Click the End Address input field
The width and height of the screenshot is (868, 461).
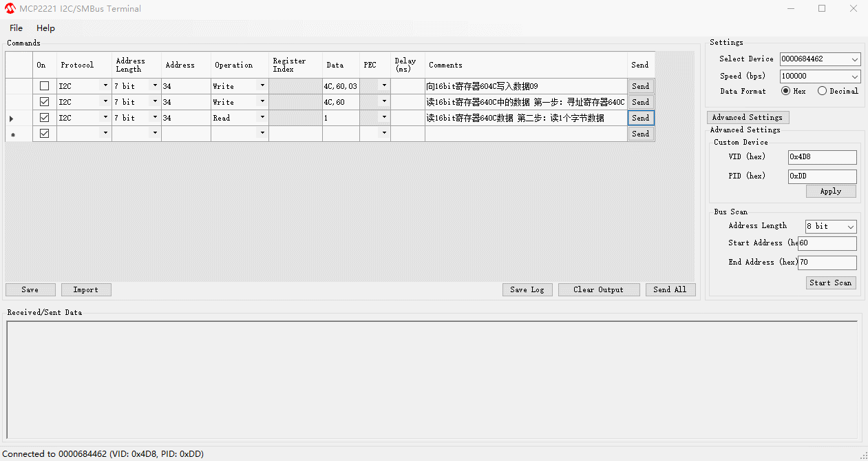click(x=827, y=263)
